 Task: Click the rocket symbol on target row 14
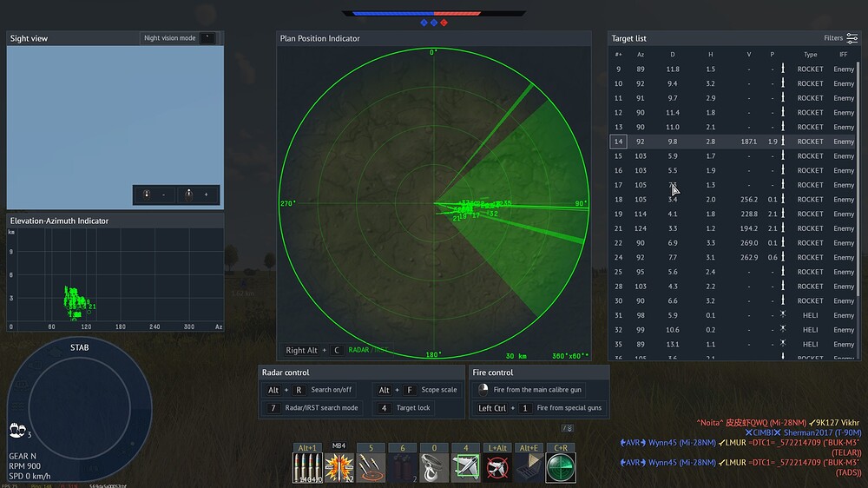783,142
